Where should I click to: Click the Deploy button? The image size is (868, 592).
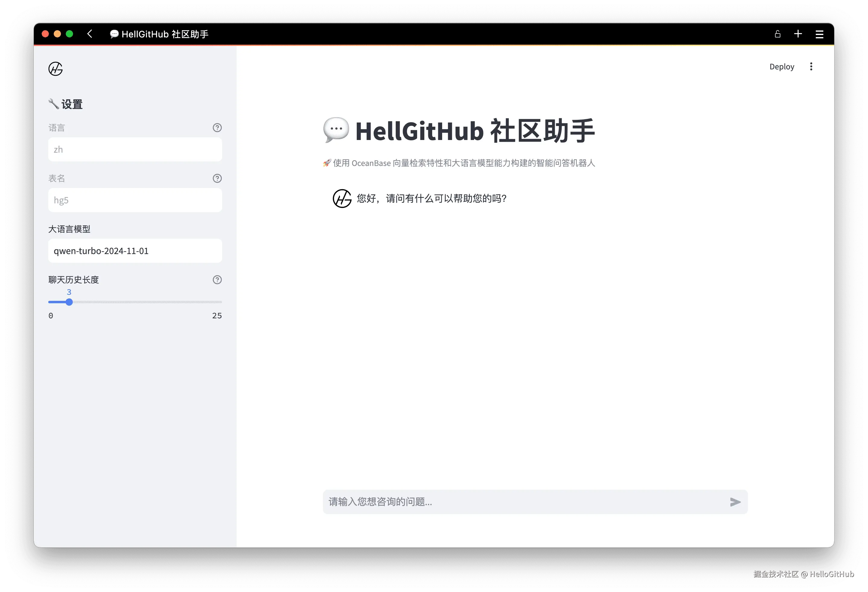tap(782, 66)
